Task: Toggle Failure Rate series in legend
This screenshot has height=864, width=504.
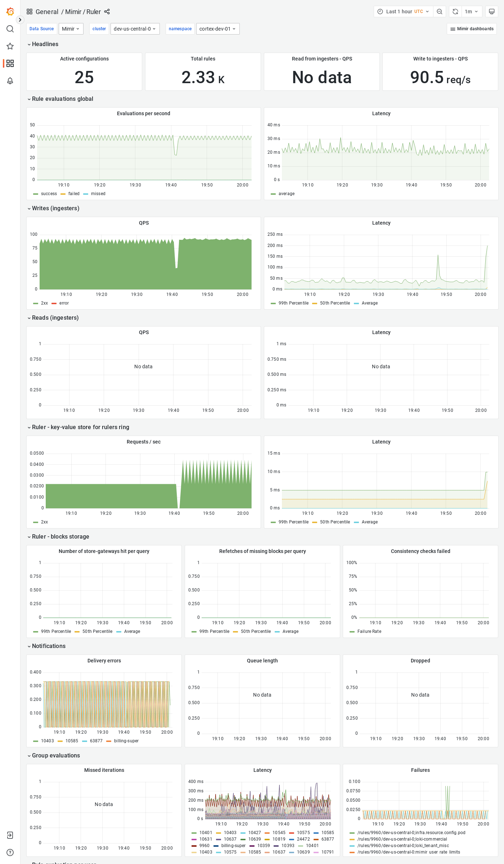Action: click(369, 631)
